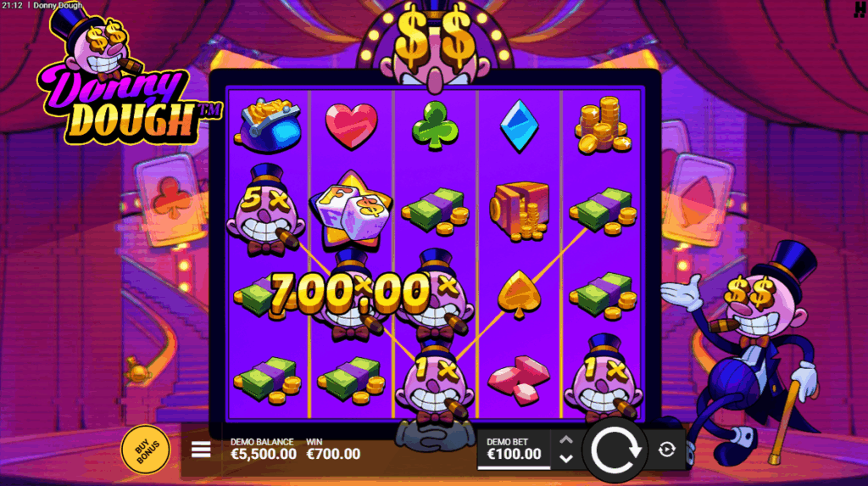868x486 pixels.
Task: Open the hamburger menu
Action: (x=201, y=450)
